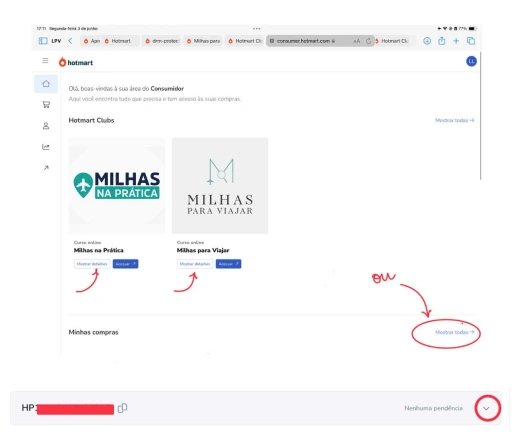520x448 pixels.
Task: Open Safari downloads icon
Action: (427, 41)
